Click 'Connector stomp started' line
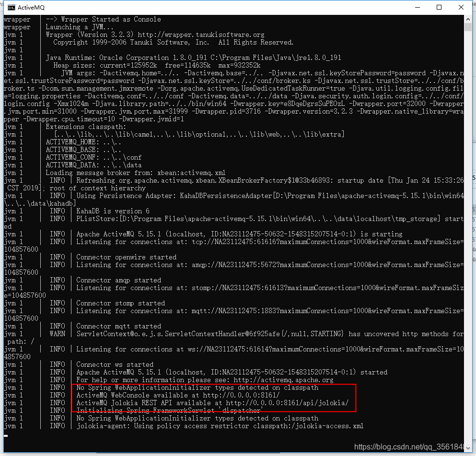Viewport: 476px width, 456px height. point(120,303)
